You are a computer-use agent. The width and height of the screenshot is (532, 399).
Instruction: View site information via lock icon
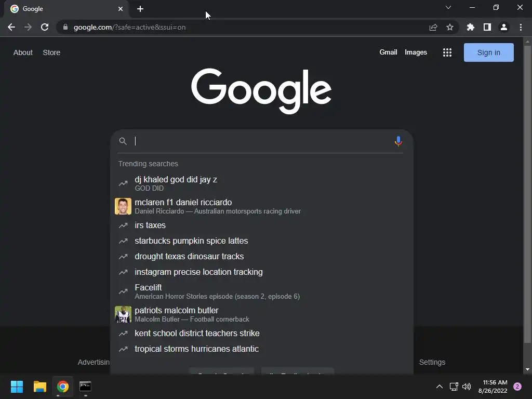[65, 27]
